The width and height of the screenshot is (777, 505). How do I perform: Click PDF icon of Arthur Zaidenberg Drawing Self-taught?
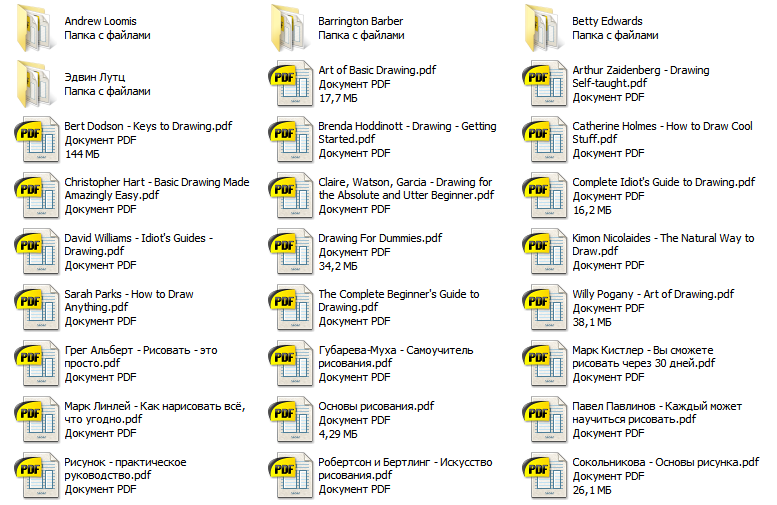(546, 83)
